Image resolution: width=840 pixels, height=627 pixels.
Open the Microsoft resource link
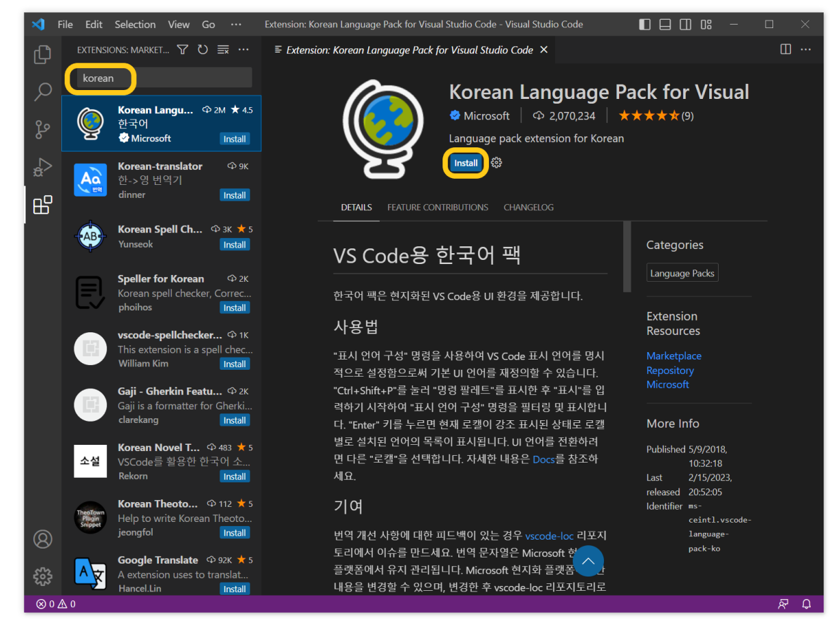click(667, 385)
